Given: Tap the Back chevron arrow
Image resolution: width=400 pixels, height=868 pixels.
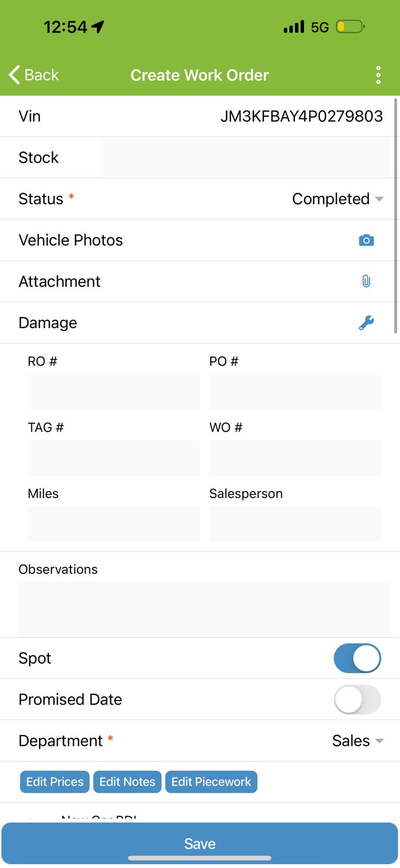Looking at the screenshot, I should [x=15, y=75].
